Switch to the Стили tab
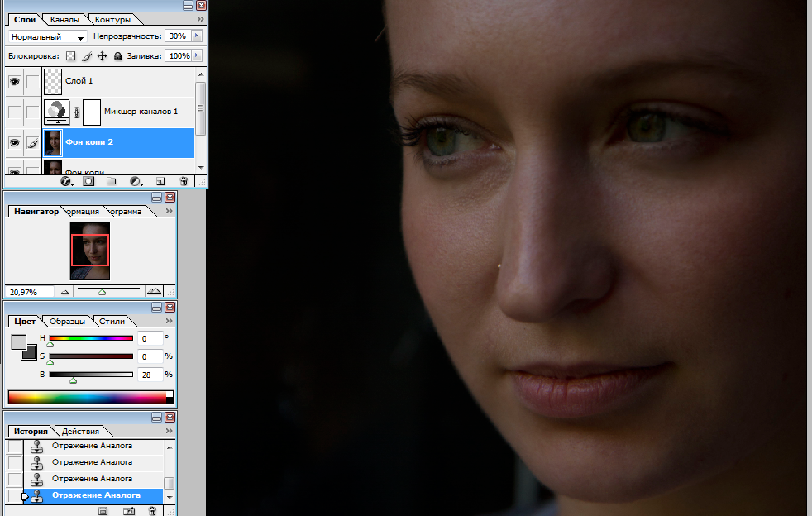The height and width of the screenshot is (516, 812). coord(112,321)
